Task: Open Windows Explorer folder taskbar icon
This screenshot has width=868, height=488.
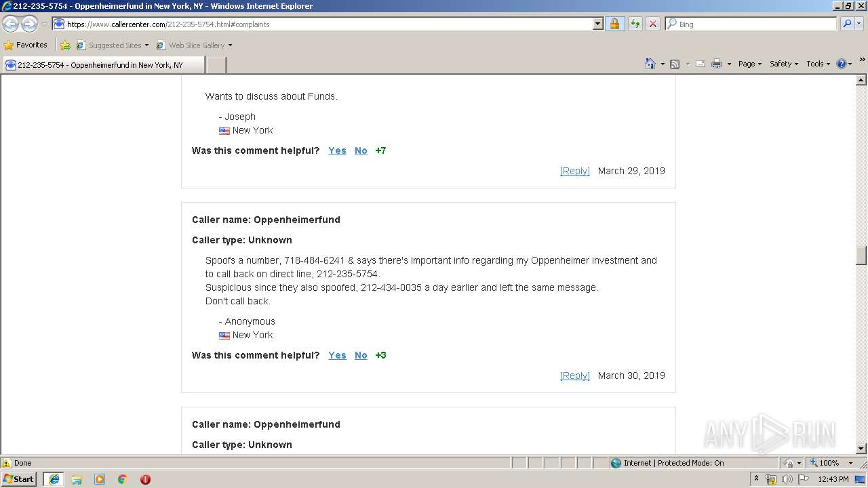Action: tap(77, 479)
